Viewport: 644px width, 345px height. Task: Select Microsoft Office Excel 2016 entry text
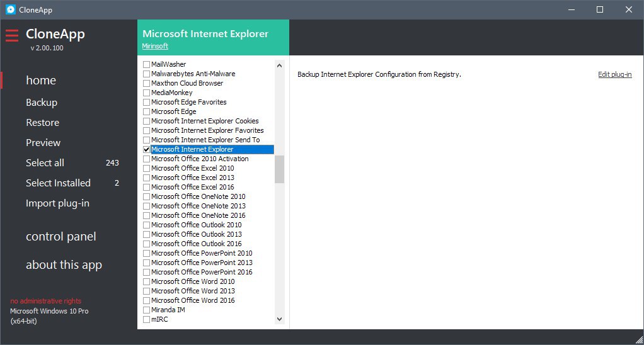coord(193,187)
